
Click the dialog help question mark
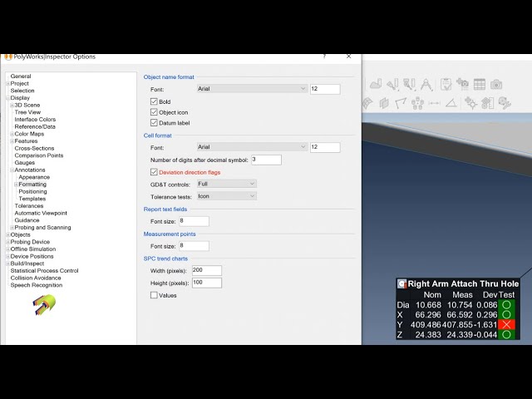tap(324, 57)
